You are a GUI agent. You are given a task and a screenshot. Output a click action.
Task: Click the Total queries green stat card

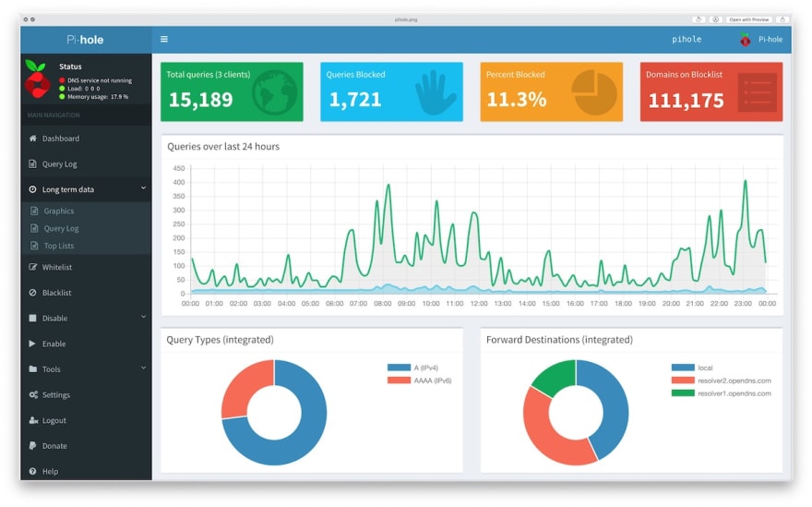(x=232, y=91)
